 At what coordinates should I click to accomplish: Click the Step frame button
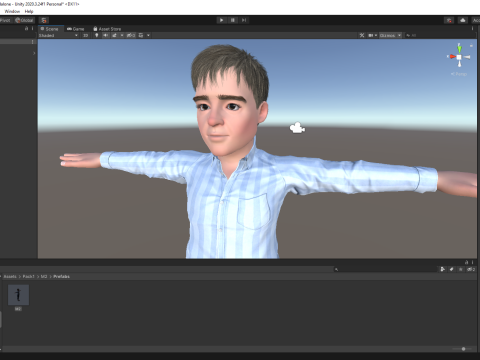pos(244,20)
